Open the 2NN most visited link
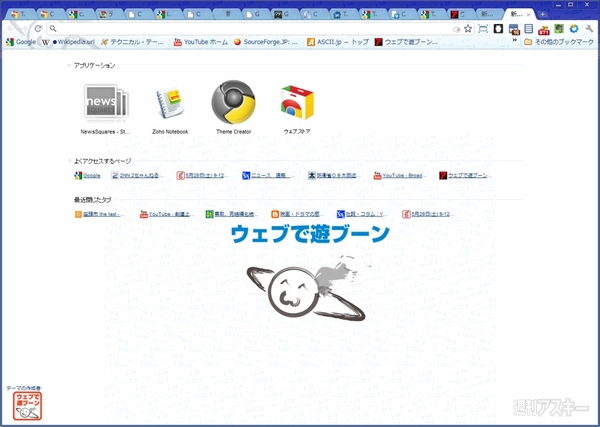Screen dimensions: 600x427 pos(137,176)
